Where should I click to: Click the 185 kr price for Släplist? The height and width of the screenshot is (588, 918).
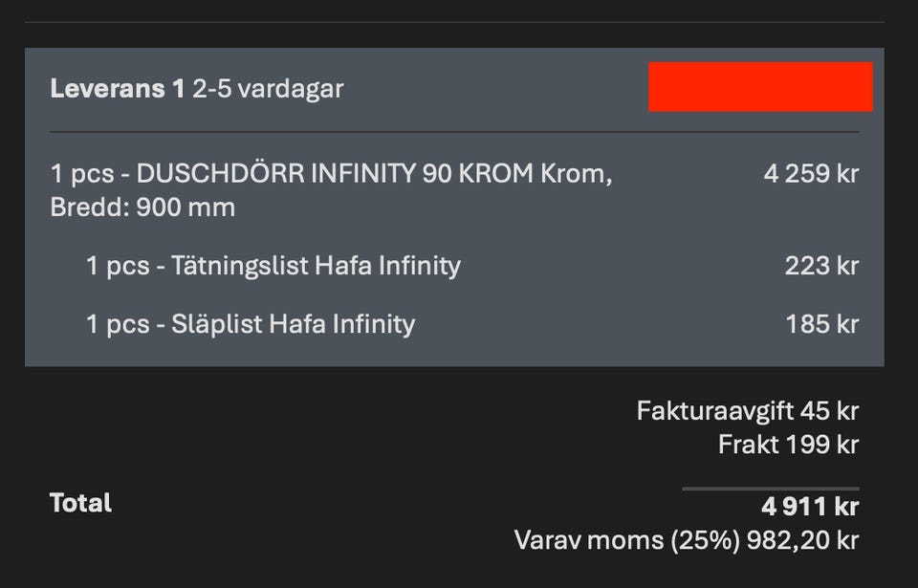pyautogui.click(x=821, y=323)
